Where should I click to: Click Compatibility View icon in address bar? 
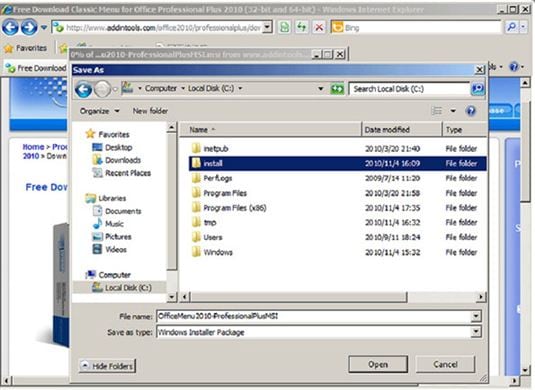pos(284,27)
